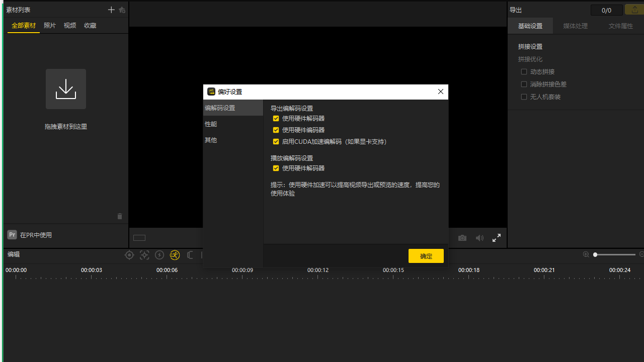Image resolution: width=644 pixels, height=362 pixels.
Task: Click the 0/0 export queue counter
Action: [607, 10]
